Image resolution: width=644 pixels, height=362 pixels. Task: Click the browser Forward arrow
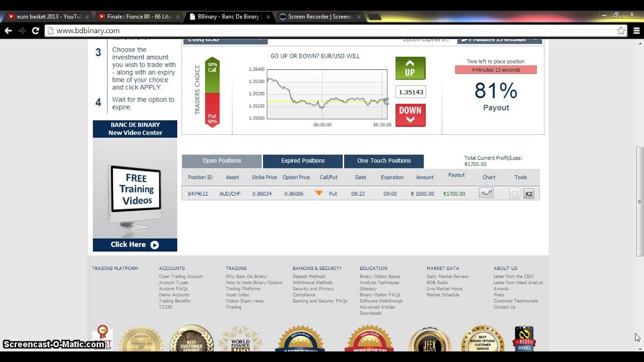(22, 31)
